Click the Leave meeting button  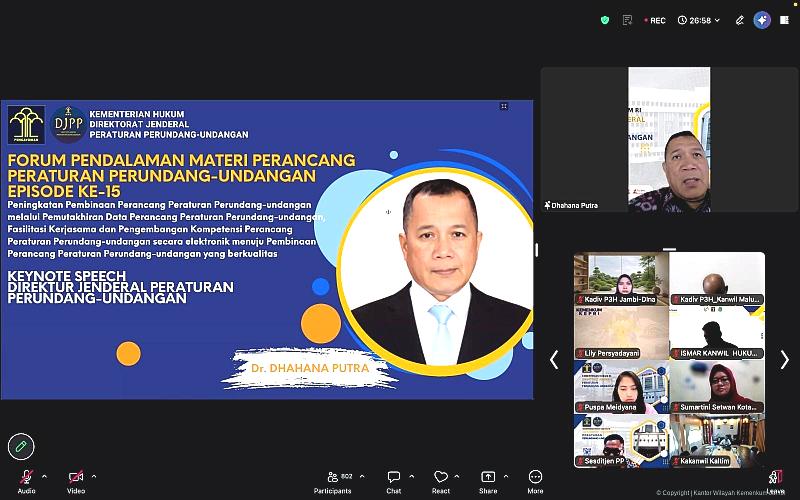point(776,482)
